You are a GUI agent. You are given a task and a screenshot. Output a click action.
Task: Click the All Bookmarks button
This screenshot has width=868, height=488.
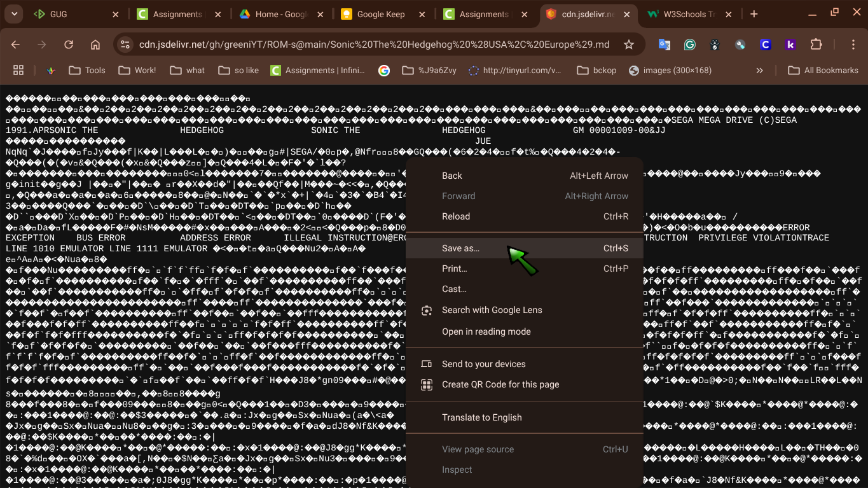(x=823, y=70)
